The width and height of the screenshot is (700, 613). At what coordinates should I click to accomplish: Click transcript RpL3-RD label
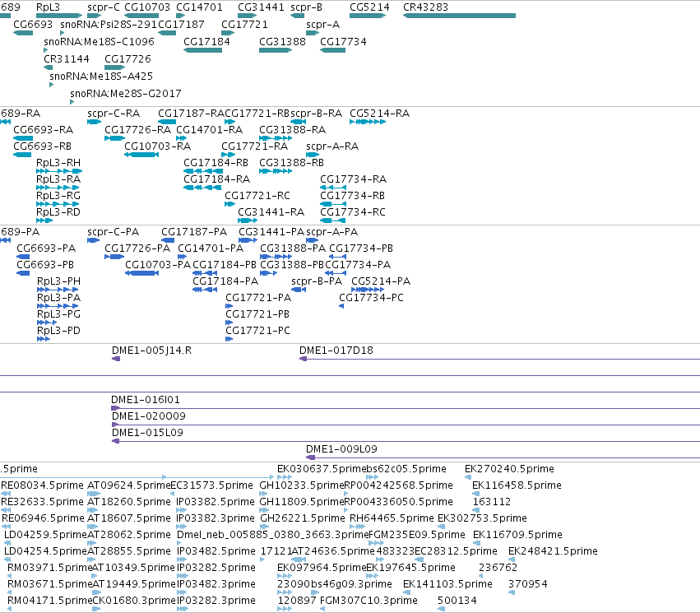[58, 212]
